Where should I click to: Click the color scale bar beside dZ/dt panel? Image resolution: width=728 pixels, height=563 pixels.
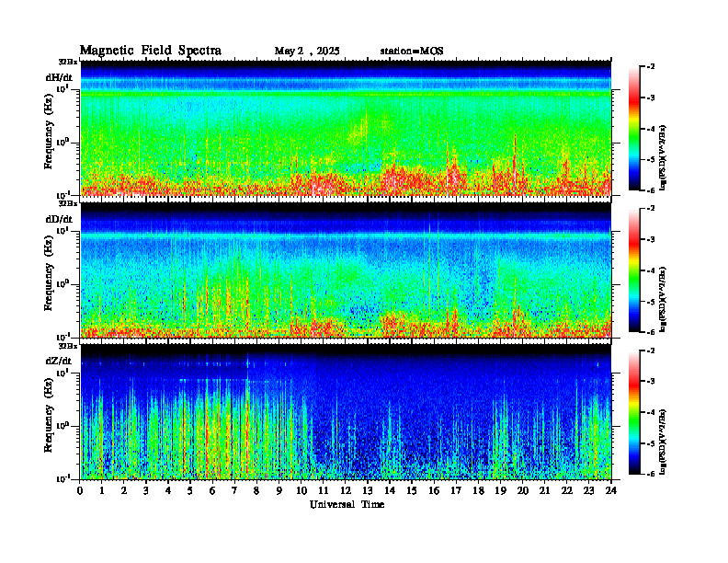(x=634, y=412)
